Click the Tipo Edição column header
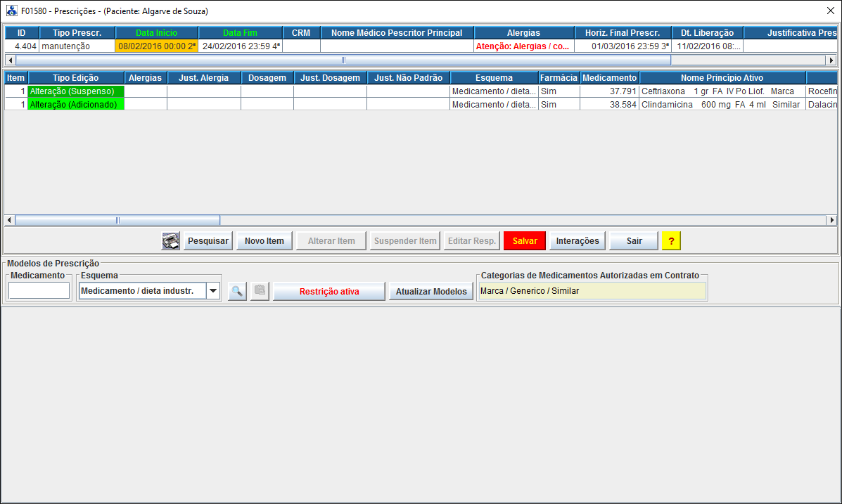842x504 pixels. click(76, 78)
